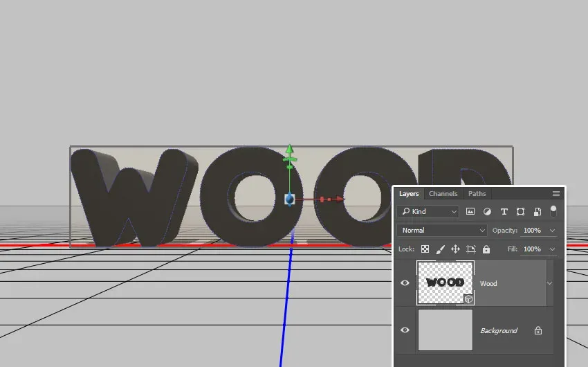Click the 3D letter W on canvas

click(134, 198)
